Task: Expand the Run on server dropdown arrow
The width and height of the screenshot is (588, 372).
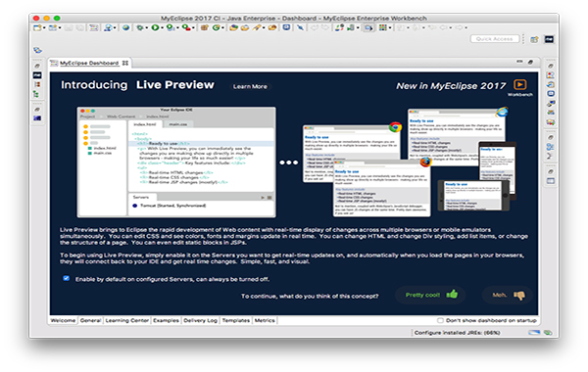Action: pos(177,28)
